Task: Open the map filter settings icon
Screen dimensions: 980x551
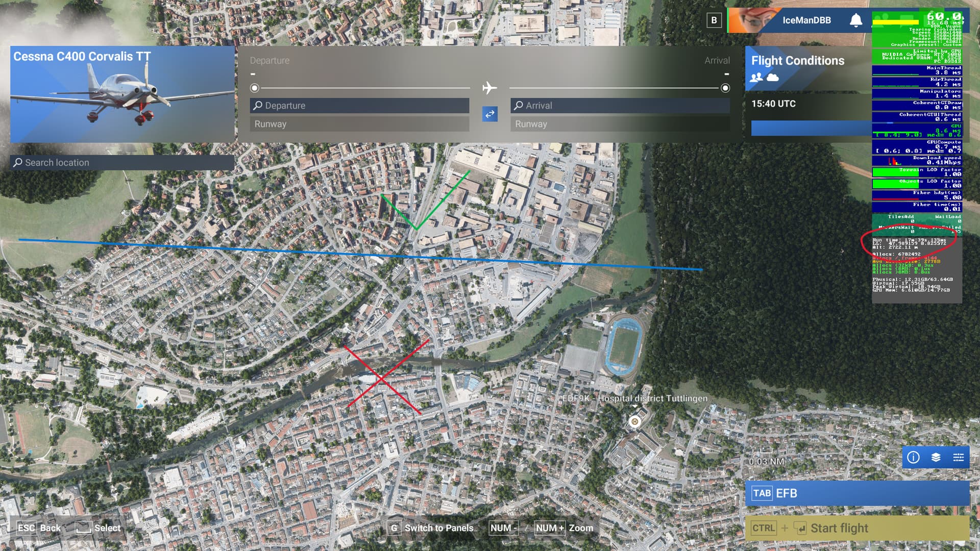Action: tap(958, 457)
